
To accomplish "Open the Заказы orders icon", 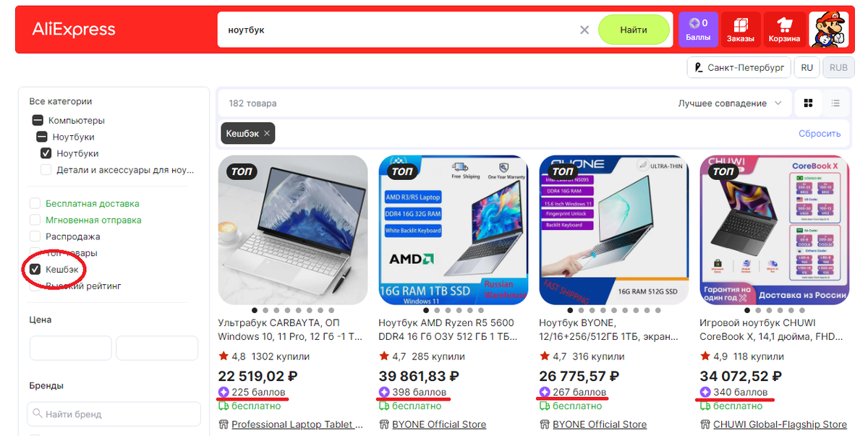I will (x=741, y=30).
